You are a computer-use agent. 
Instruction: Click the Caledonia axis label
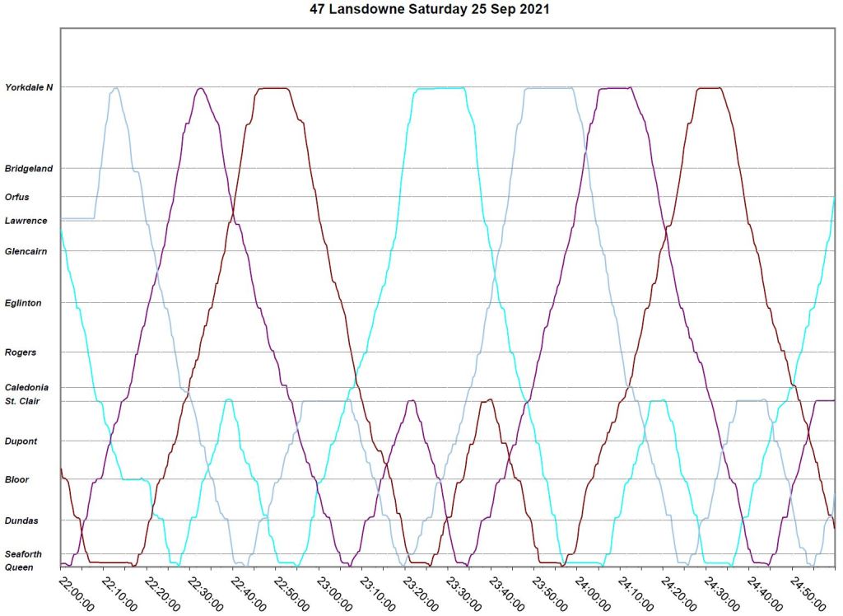point(26,387)
